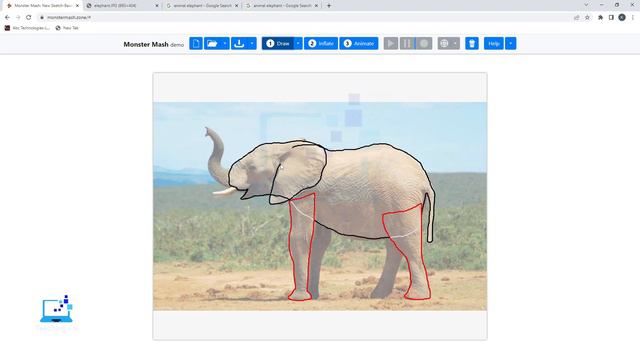Screen dimensions: 640x360
Task: Create a new project with the blank page icon
Action: point(196,43)
